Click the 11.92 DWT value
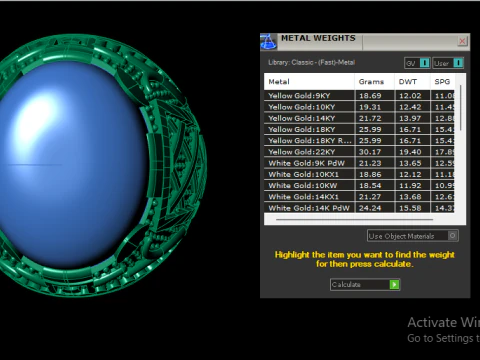This screenshot has height=360, width=480. 410,186
